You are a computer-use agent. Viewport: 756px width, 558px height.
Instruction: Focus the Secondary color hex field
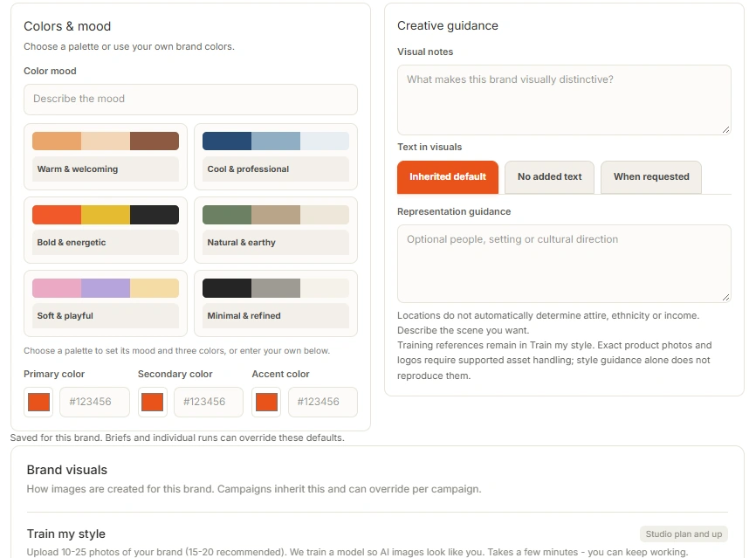tap(209, 402)
